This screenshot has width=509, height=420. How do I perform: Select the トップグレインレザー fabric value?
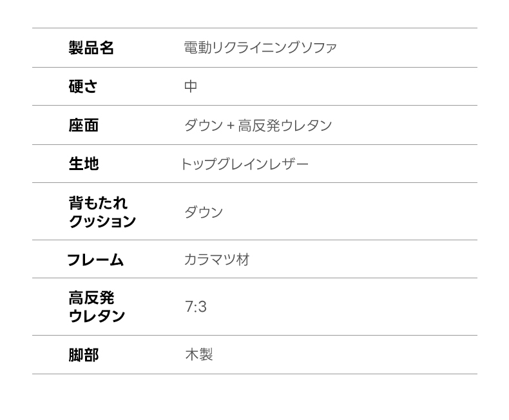pos(244,164)
